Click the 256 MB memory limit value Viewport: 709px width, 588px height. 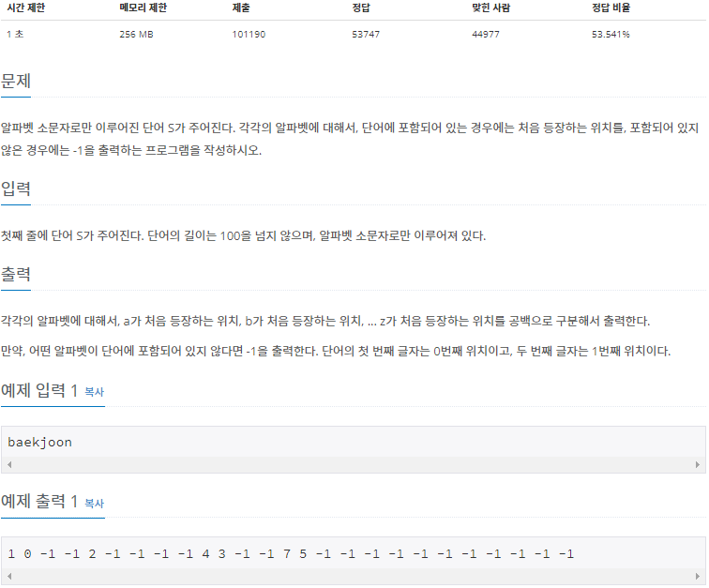pos(136,35)
